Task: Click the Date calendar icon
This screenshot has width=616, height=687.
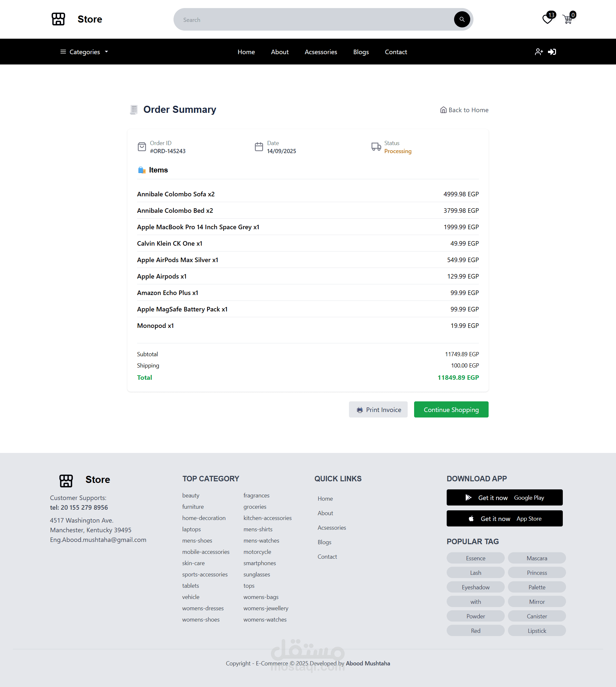Action: tap(259, 147)
